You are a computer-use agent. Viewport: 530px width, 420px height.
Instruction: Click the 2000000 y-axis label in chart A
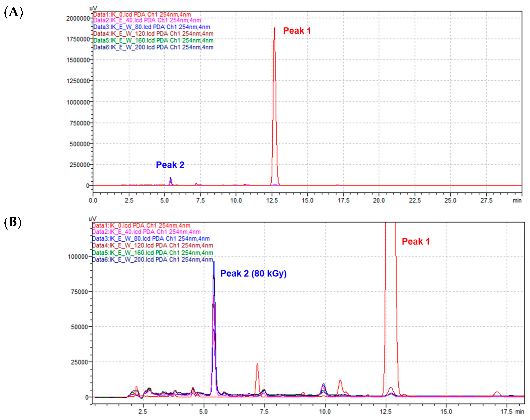click(78, 18)
